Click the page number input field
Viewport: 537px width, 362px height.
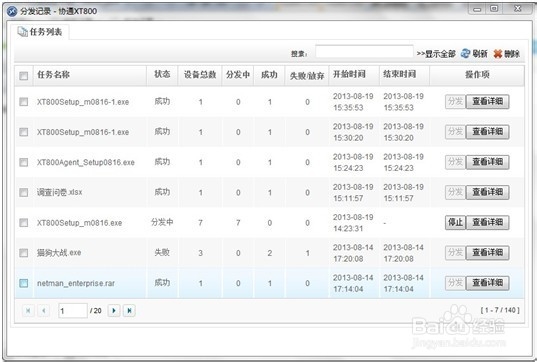[x=73, y=311]
